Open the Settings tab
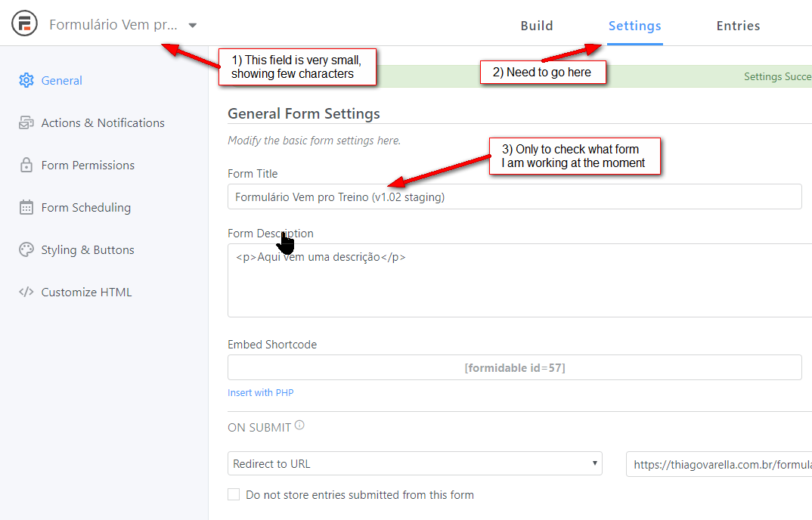Image resolution: width=812 pixels, height=520 pixels. click(x=634, y=26)
